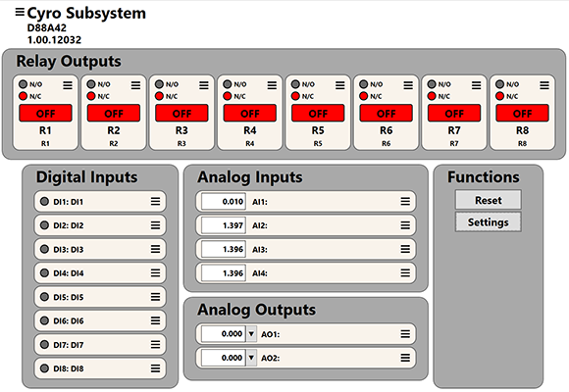Toggle relay R2 OFF button
Image resolution: width=569 pixels, height=392 pixels.
114,113
